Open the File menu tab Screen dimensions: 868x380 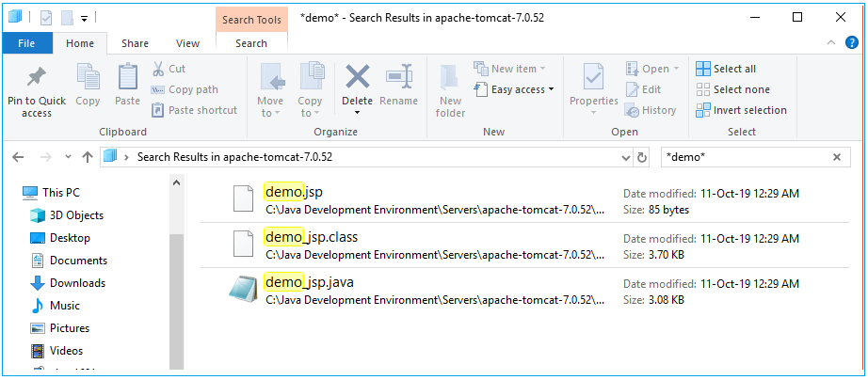pyautogui.click(x=26, y=43)
